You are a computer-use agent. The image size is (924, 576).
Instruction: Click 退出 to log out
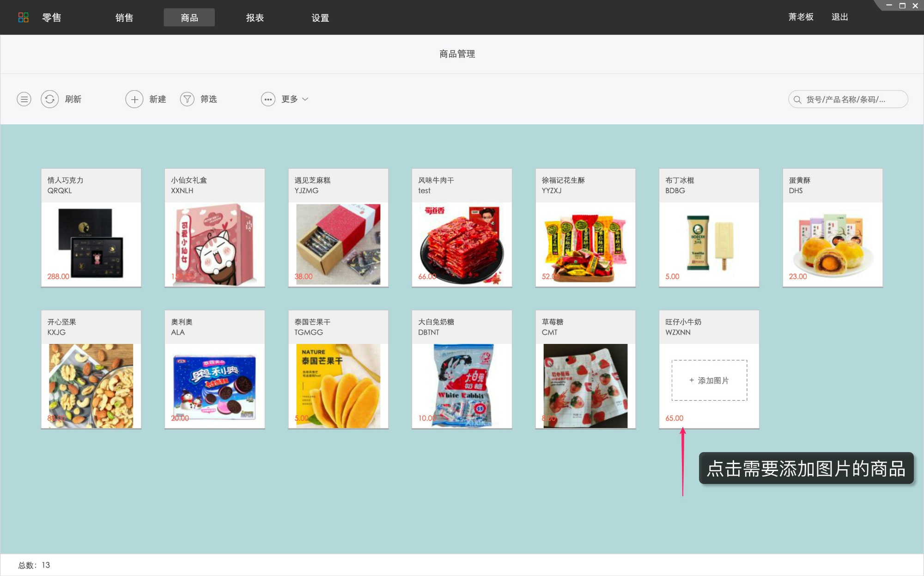coord(839,17)
